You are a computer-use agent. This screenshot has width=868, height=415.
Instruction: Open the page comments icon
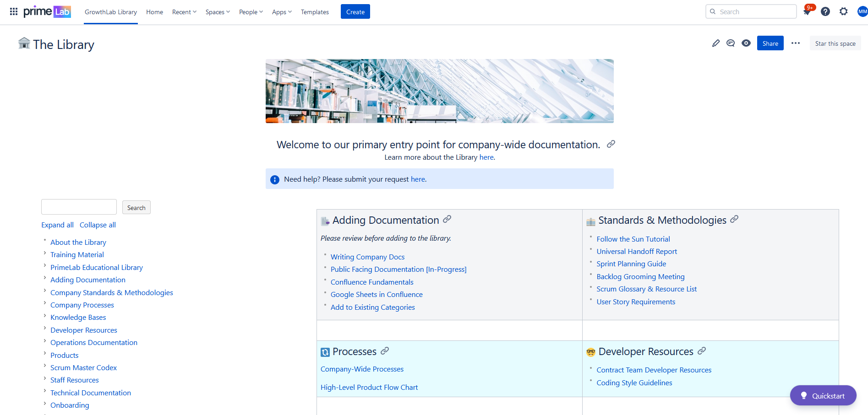coord(731,43)
